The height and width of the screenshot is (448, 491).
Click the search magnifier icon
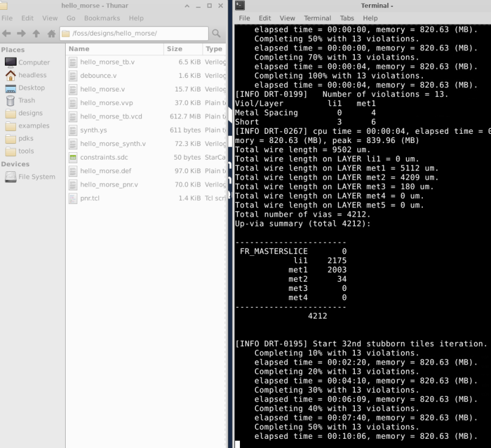pyautogui.click(x=216, y=33)
